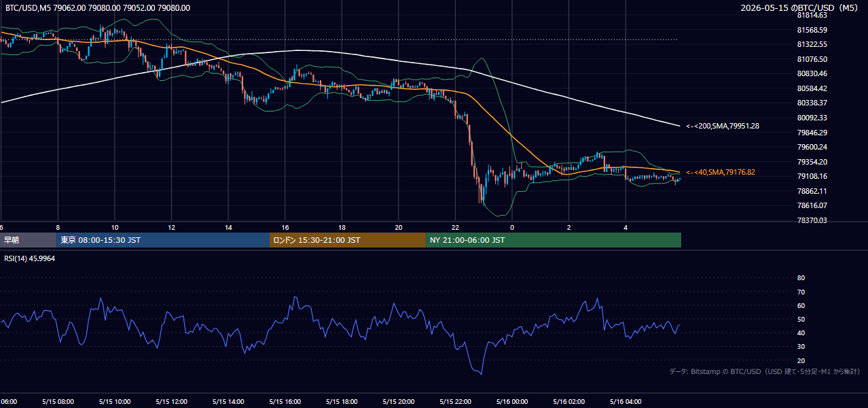Click the 40 SMA label 79176.82
This screenshot has height=408, width=868.
(720, 173)
